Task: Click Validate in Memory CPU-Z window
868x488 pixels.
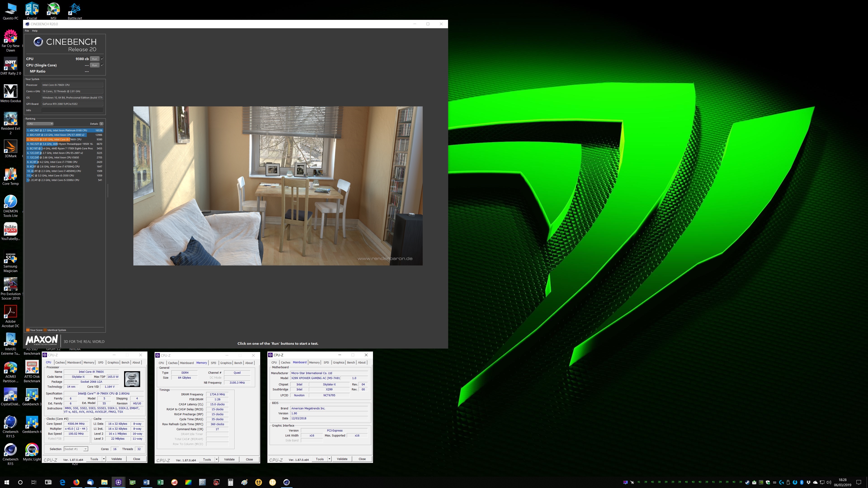Action: coord(229,459)
